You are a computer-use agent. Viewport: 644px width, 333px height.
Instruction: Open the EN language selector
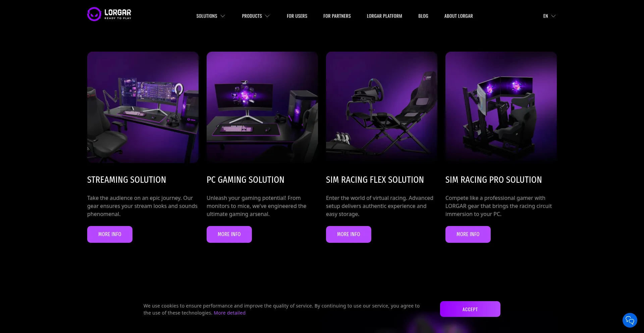(549, 16)
